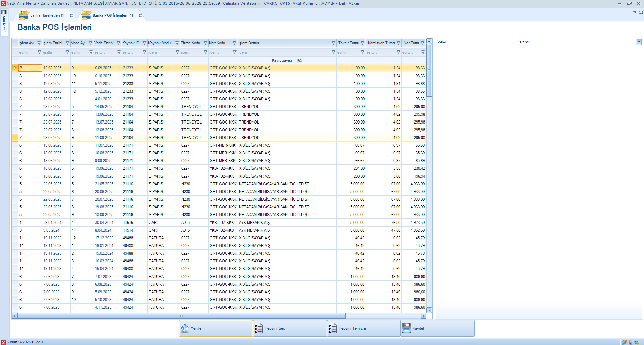644x345 pixels.
Task: Select the first row indicator arrow
Action: click(15, 68)
